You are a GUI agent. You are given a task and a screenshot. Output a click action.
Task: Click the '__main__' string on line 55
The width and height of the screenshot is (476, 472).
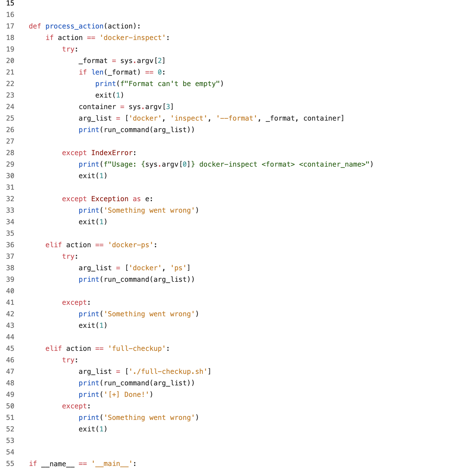[x=112, y=464]
